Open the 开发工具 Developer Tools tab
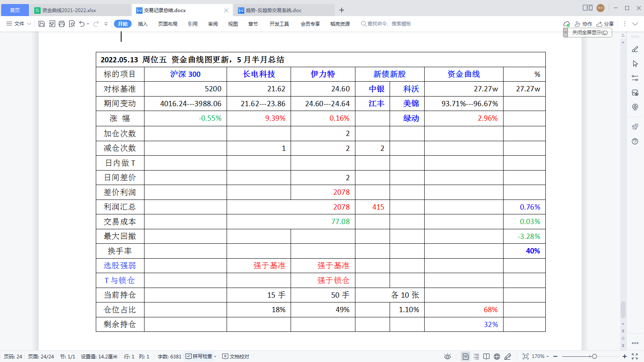Viewport: 644px width, 362px height. [279, 24]
